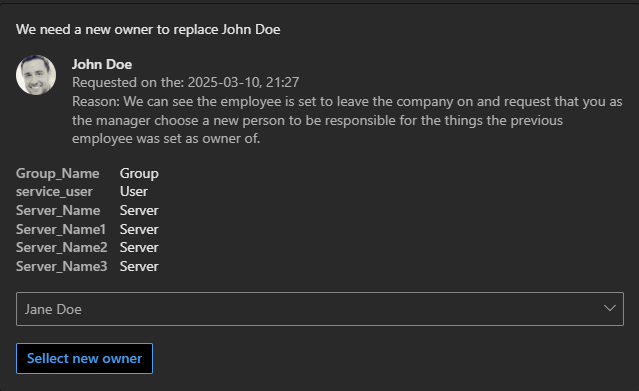Click the Requested on date text

point(185,82)
